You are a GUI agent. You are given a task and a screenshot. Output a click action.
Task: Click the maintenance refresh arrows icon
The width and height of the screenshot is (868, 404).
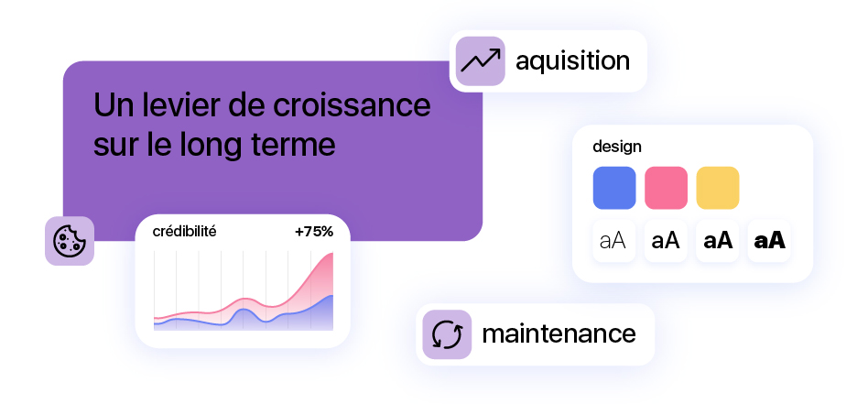447,334
